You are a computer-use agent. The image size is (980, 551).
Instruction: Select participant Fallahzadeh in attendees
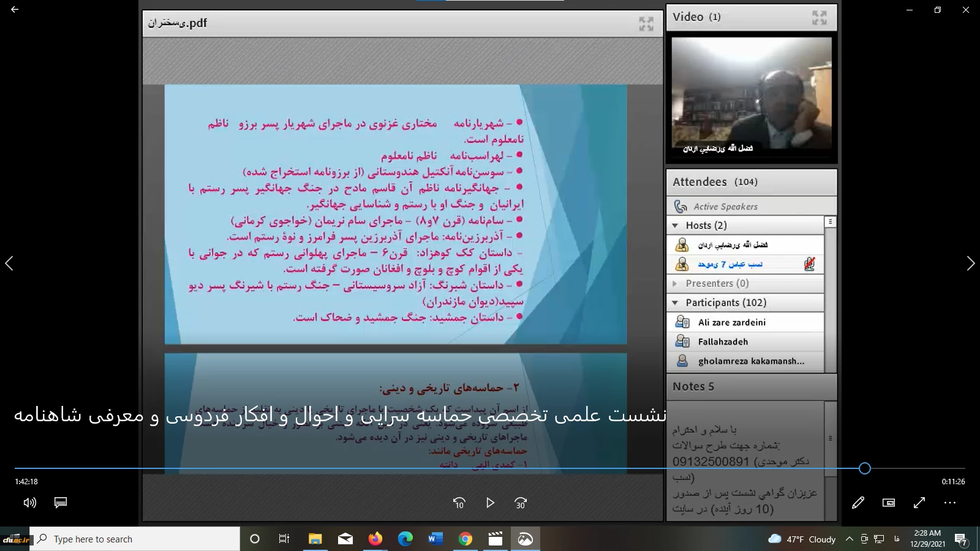pos(723,342)
